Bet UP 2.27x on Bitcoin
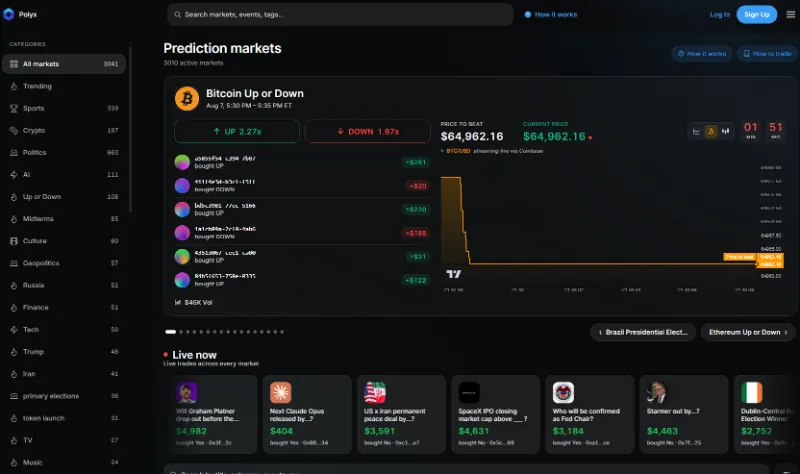The image size is (800, 474). pyautogui.click(x=237, y=132)
